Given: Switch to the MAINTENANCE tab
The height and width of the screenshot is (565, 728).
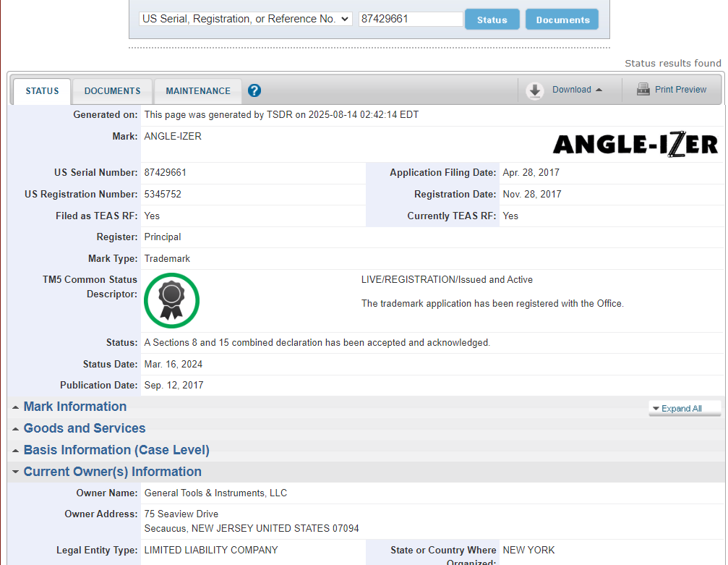Looking at the screenshot, I should coord(198,91).
